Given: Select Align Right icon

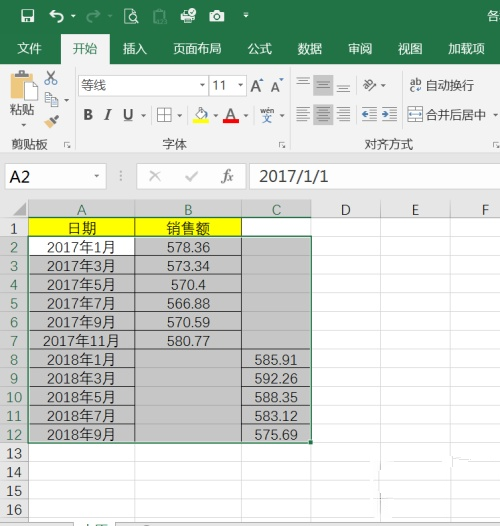Looking at the screenshot, I should (343, 114).
